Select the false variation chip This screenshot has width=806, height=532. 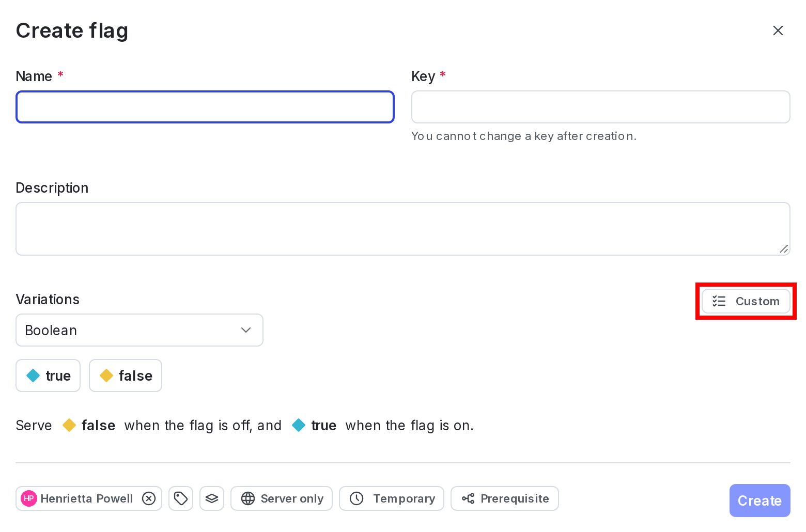click(x=126, y=375)
